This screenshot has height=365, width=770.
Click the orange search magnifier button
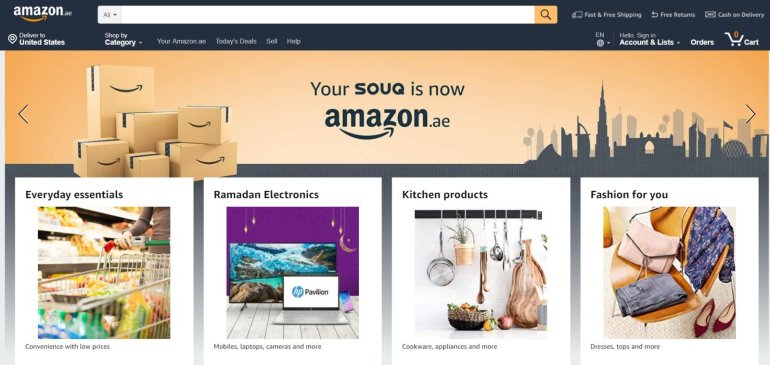point(546,15)
